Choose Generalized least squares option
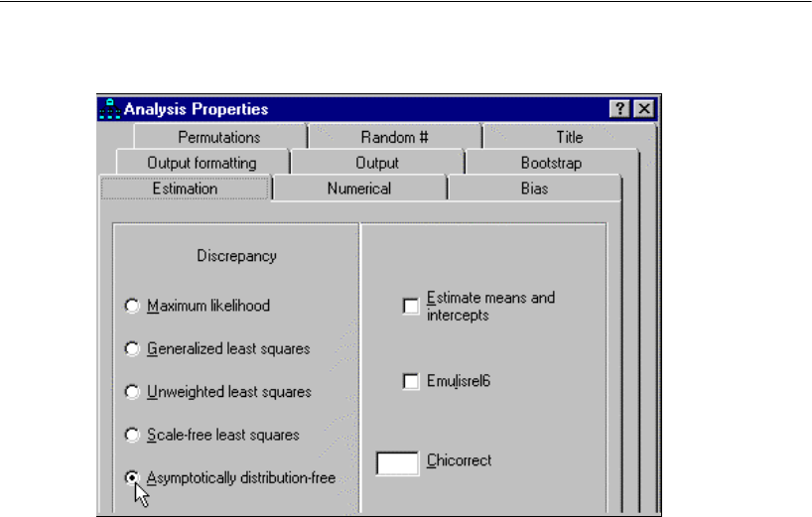Screen dimensions: 812x517 132,349
